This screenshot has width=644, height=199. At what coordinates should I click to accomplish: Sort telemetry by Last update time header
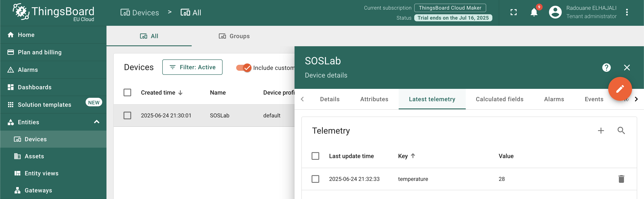pos(351,156)
